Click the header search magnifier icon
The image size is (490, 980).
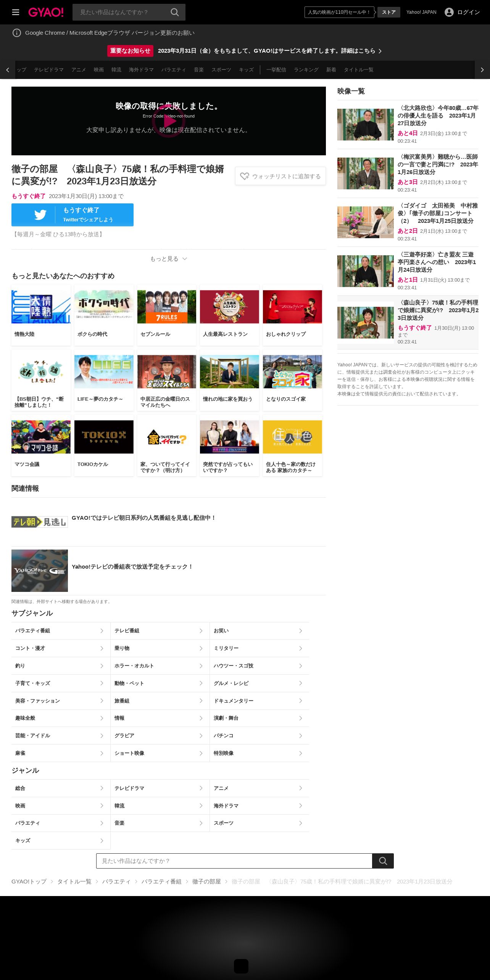click(175, 12)
